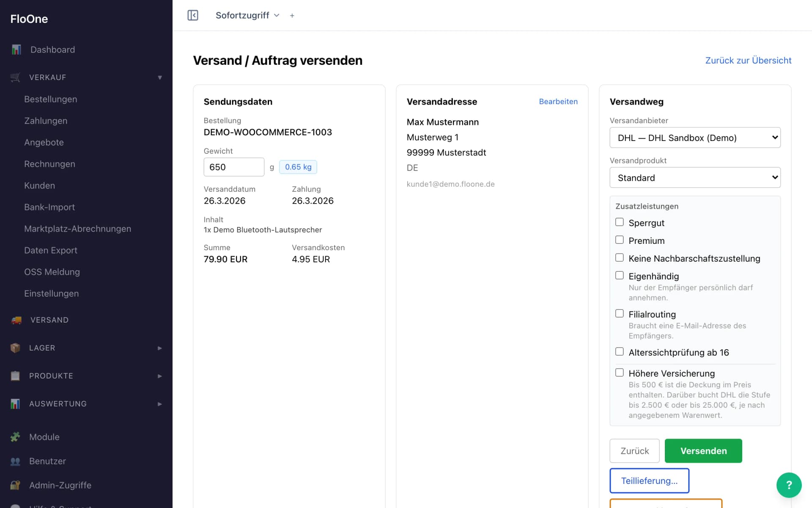
Task: Click the Module puzzle piece icon
Action: pos(15,437)
